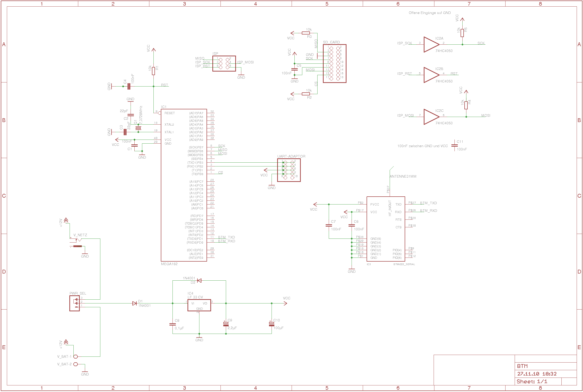The height and width of the screenshot is (392, 583).
Task: Click the V_NETZ power jack symbol
Action: tap(76, 242)
